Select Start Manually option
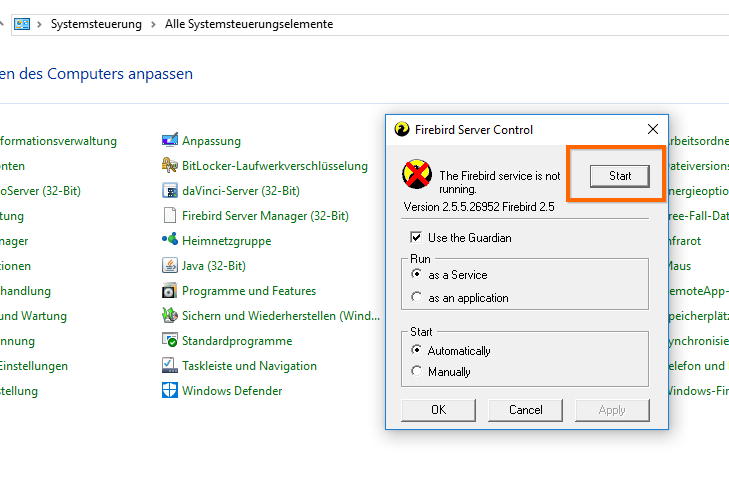Viewport: 729px width, 493px height. click(417, 371)
